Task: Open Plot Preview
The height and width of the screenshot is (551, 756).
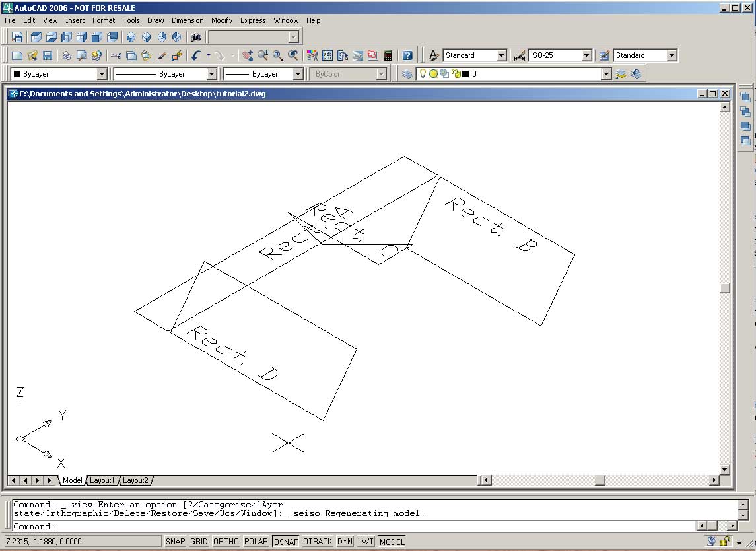Action: 82,55
